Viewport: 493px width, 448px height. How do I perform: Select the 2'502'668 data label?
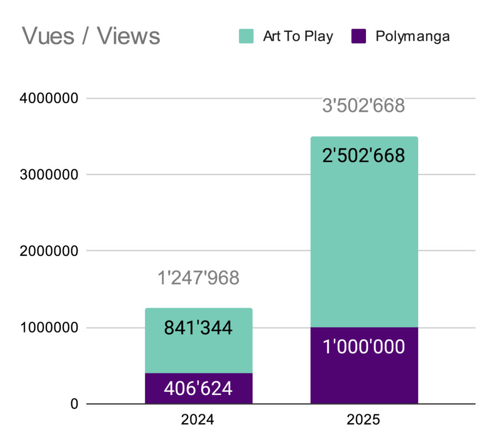364,155
